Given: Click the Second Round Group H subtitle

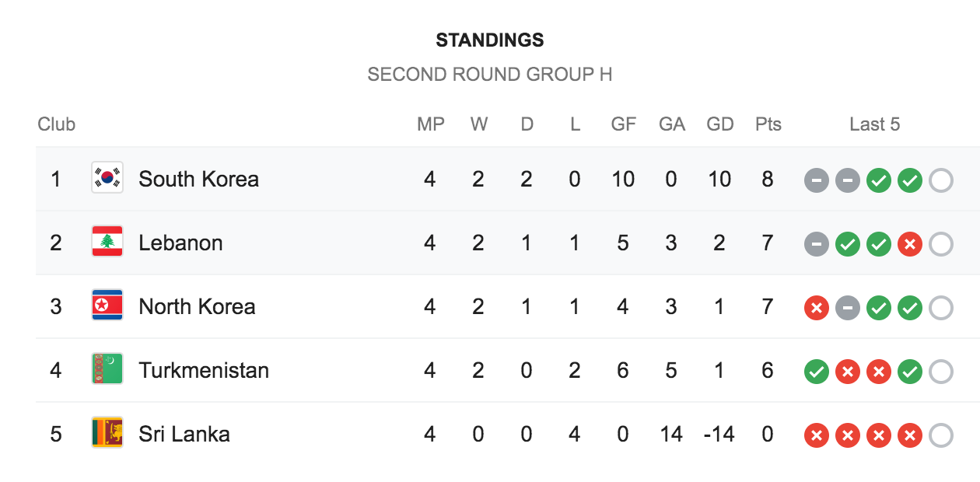Looking at the screenshot, I should (490, 75).
